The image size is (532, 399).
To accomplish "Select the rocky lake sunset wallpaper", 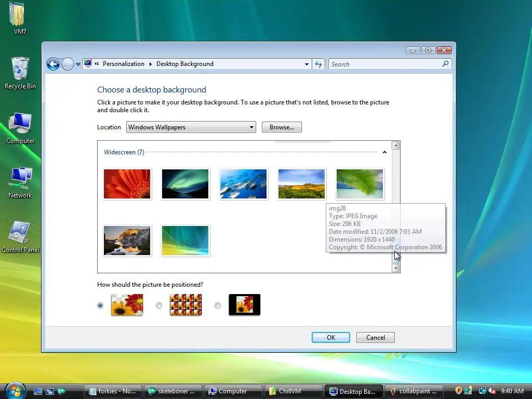I will coord(127,241).
